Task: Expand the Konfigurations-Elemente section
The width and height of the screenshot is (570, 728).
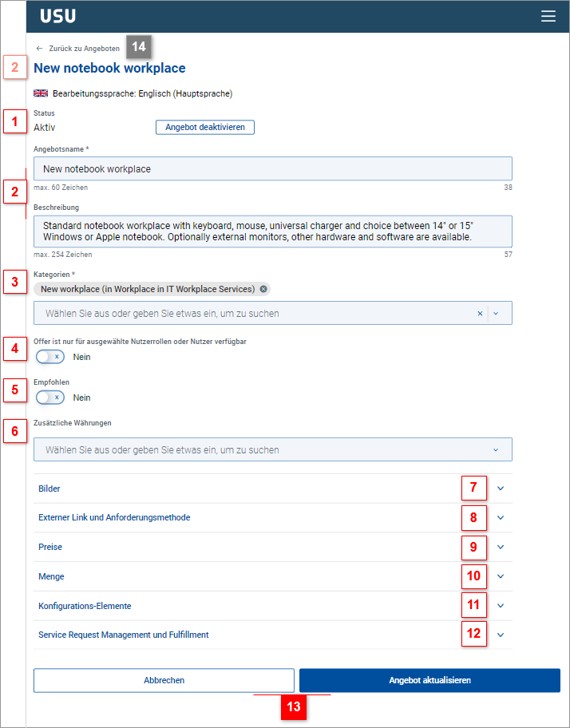Action: 501,606
